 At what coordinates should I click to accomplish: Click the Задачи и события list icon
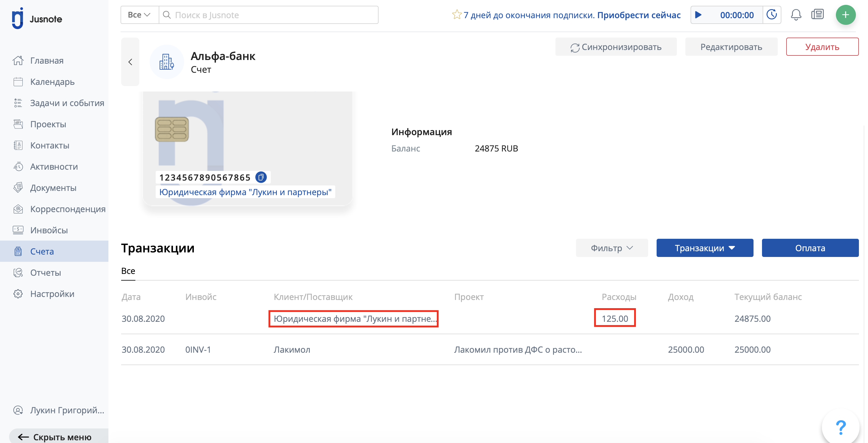(18, 103)
